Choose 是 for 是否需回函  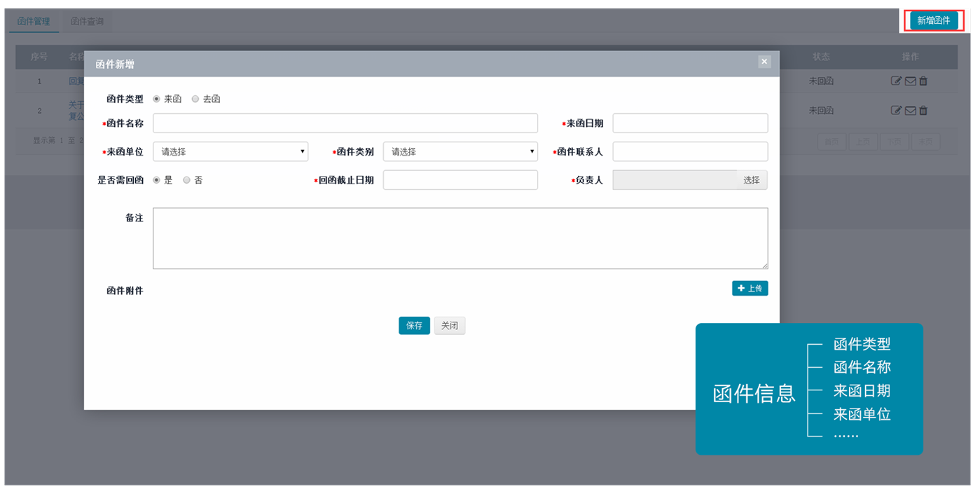(x=156, y=180)
